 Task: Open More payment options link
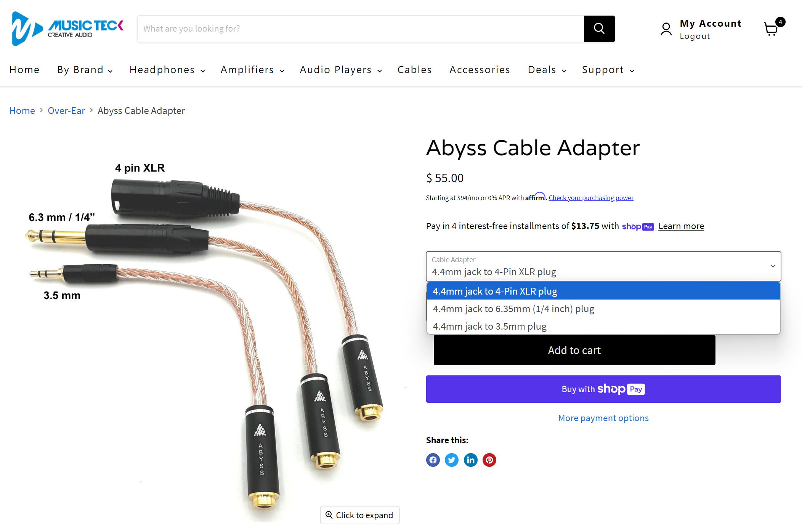coord(603,418)
